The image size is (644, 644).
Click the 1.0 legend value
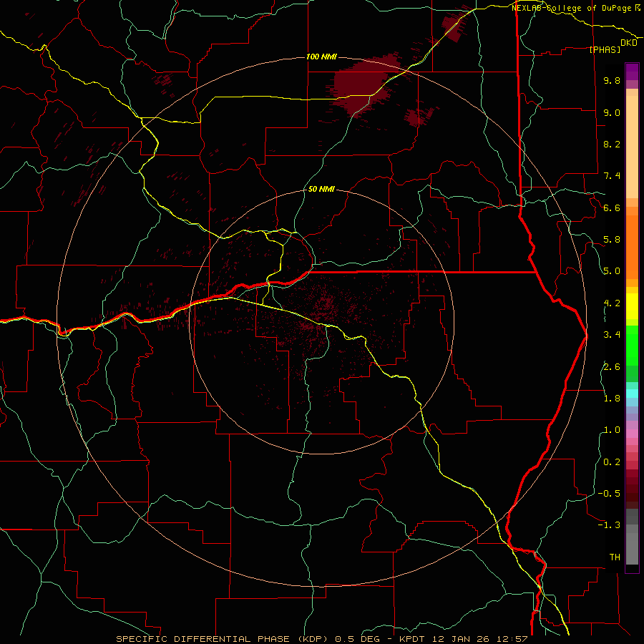612,430
